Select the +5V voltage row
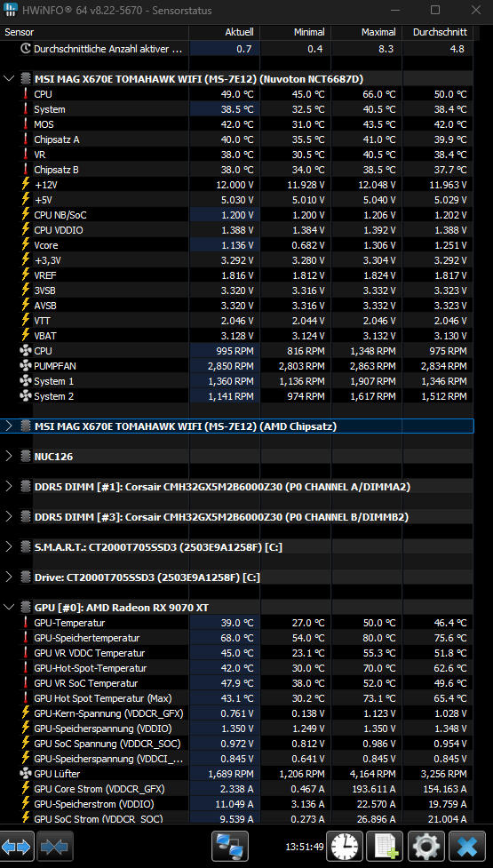This screenshot has height=868, width=493. 237,200
